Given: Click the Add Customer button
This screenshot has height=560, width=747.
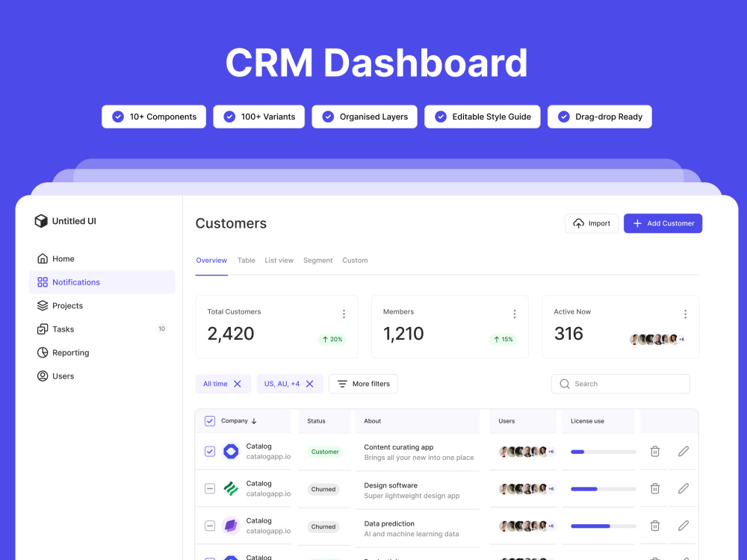Looking at the screenshot, I should pyautogui.click(x=663, y=223).
